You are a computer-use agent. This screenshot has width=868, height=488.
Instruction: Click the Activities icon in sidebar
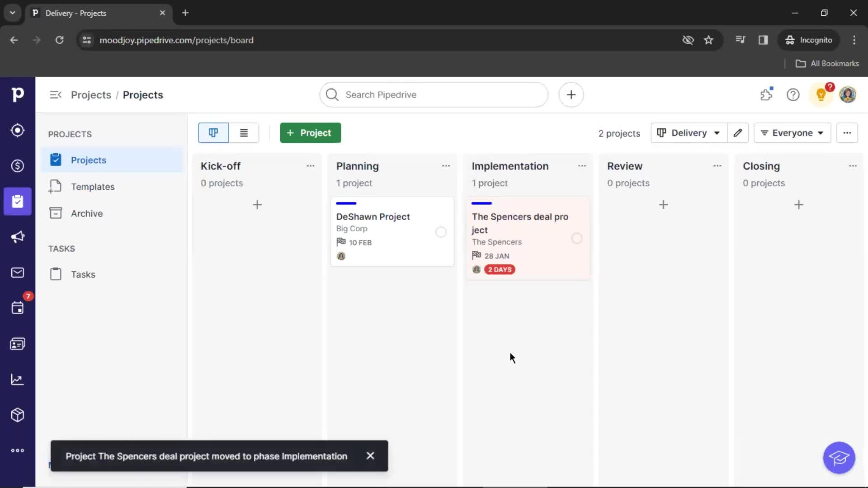(x=17, y=308)
